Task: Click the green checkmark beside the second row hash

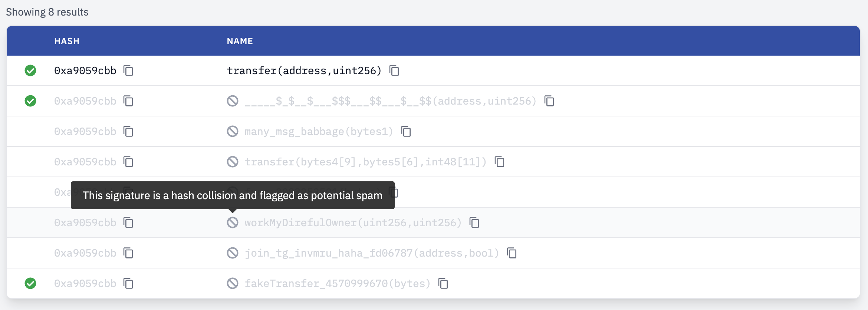Action: click(31, 100)
